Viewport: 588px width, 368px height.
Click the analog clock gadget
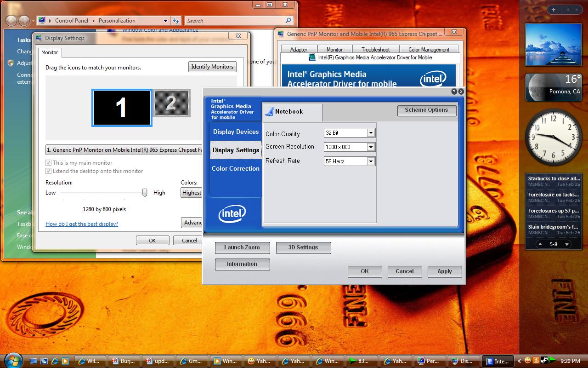554,137
